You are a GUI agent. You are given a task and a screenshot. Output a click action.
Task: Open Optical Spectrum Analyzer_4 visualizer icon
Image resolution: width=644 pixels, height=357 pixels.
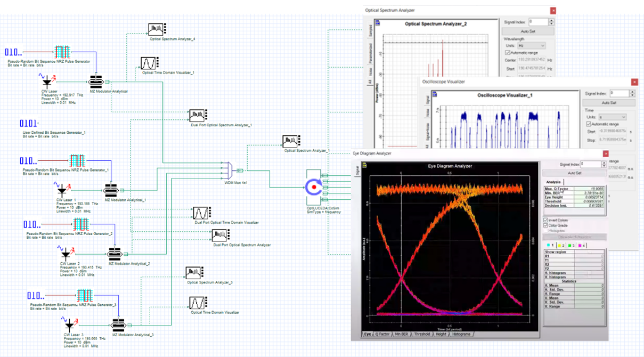click(158, 29)
